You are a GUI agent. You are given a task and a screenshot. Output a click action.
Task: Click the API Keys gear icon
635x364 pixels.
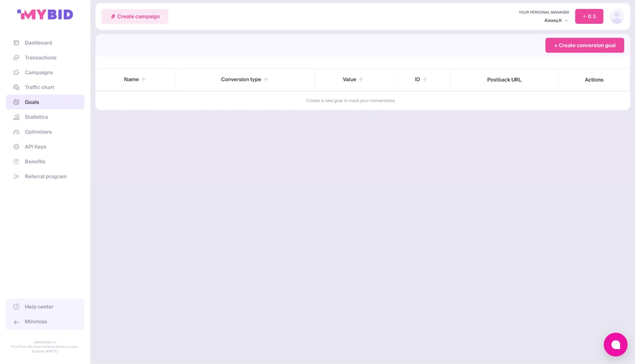[16, 147]
